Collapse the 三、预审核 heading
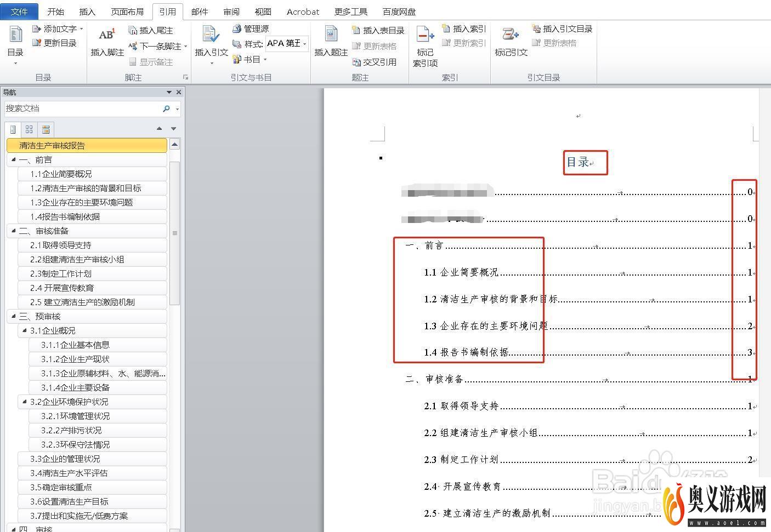Viewport: 771px width, 532px height. click(14, 316)
